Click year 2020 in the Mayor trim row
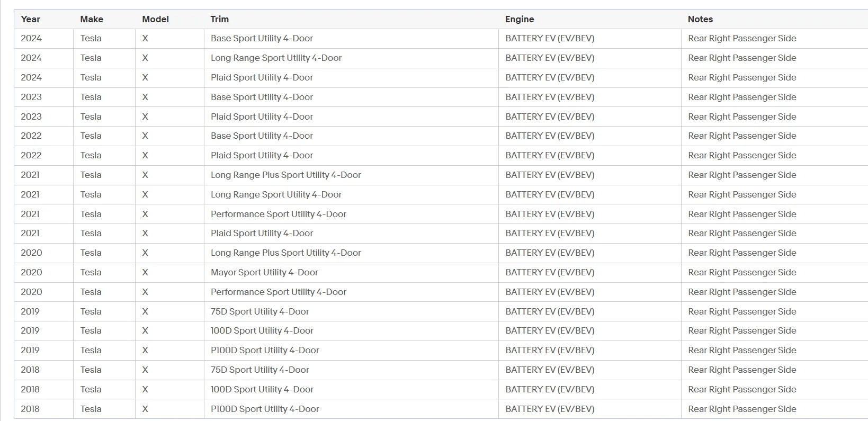Screen dimensions: 868x421 31,272
